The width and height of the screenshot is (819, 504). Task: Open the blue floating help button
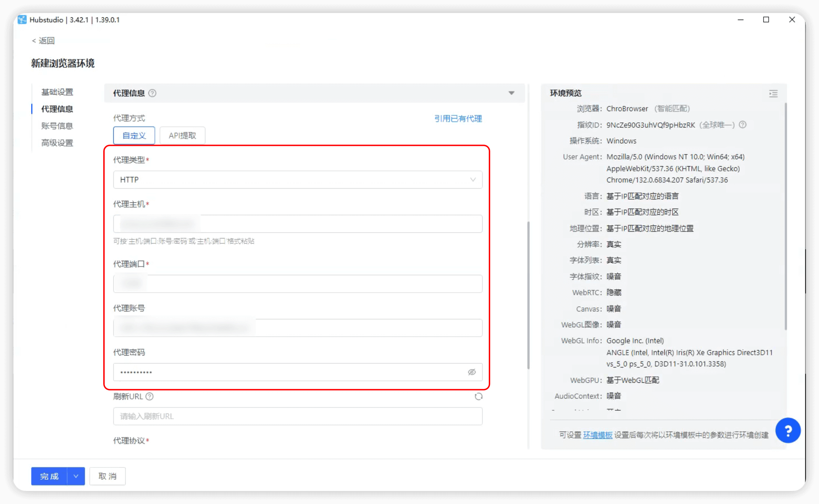[788, 430]
